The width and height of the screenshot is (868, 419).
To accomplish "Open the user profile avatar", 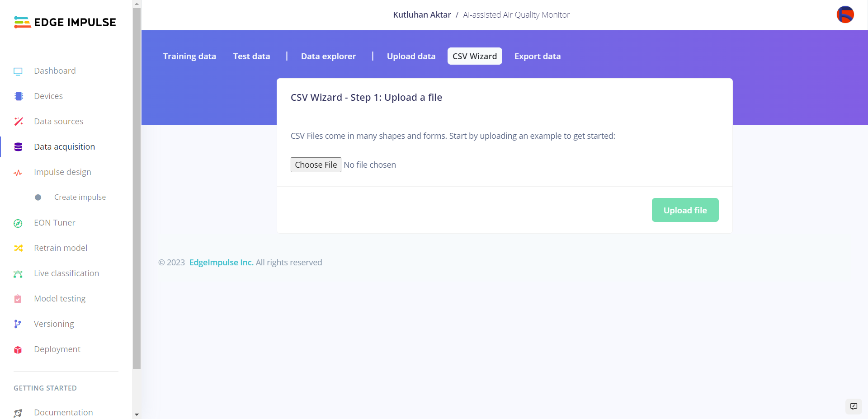I will tap(845, 14).
